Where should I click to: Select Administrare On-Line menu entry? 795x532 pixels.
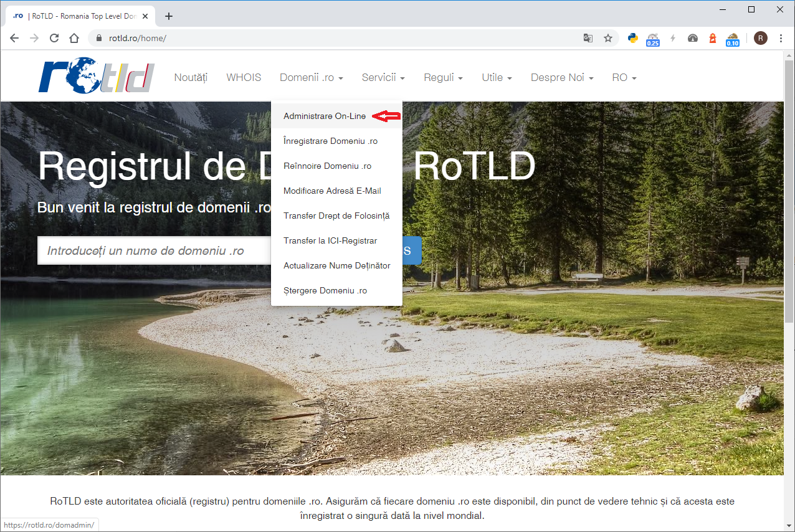tap(325, 116)
